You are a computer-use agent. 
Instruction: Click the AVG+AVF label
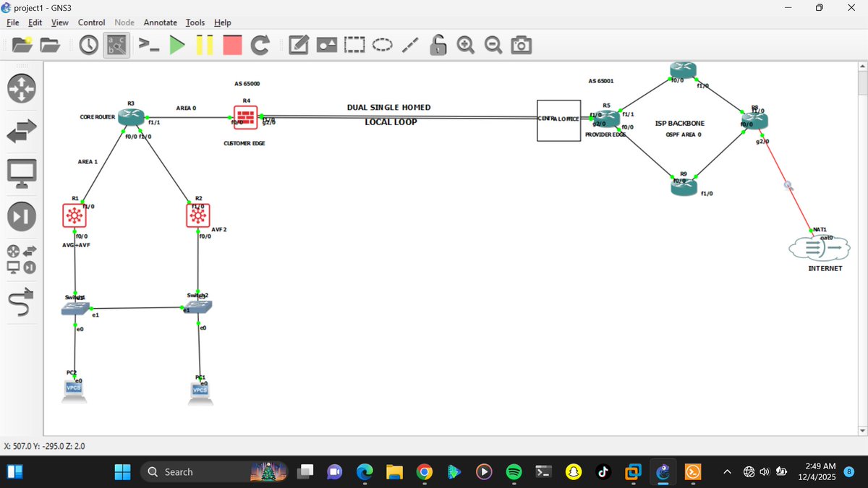[x=76, y=245]
